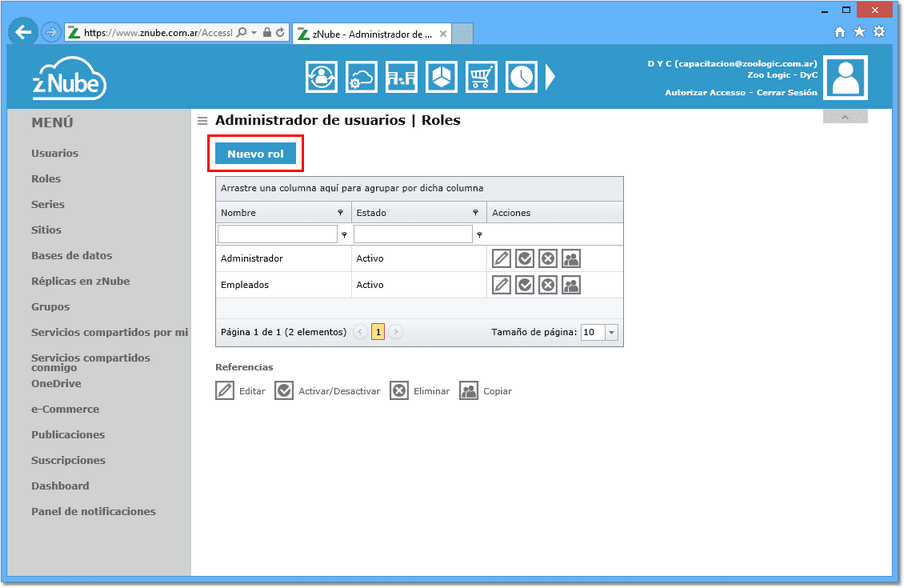
Task: Collapse the header with the chevron
Action: tap(845, 117)
